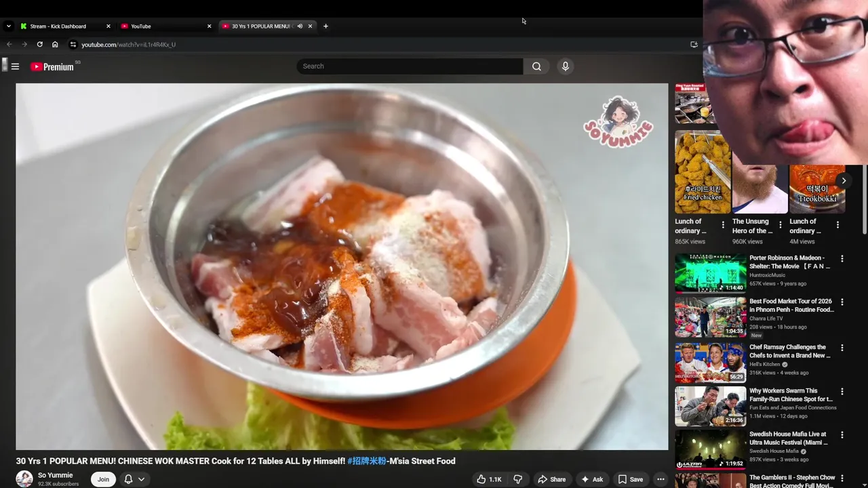The image size is (868, 488).
Task: Open options for the 865K views short
Action: click(x=723, y=225)
